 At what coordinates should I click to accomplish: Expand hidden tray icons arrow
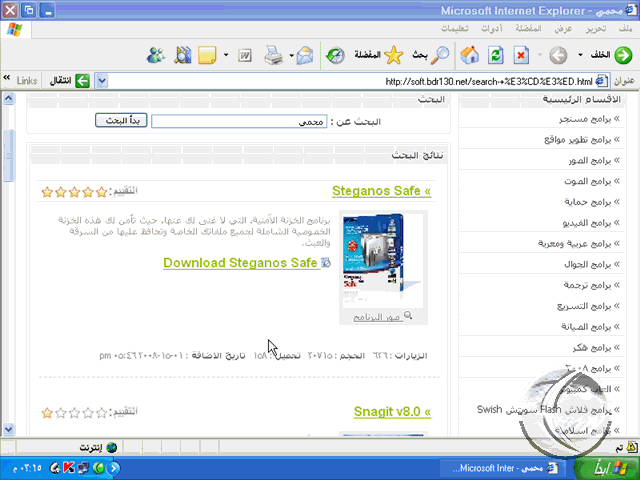(x=113, y=468)
